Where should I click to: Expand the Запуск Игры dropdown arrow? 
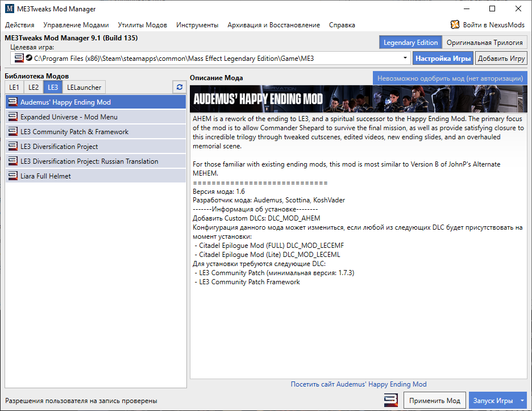[522, 400]
